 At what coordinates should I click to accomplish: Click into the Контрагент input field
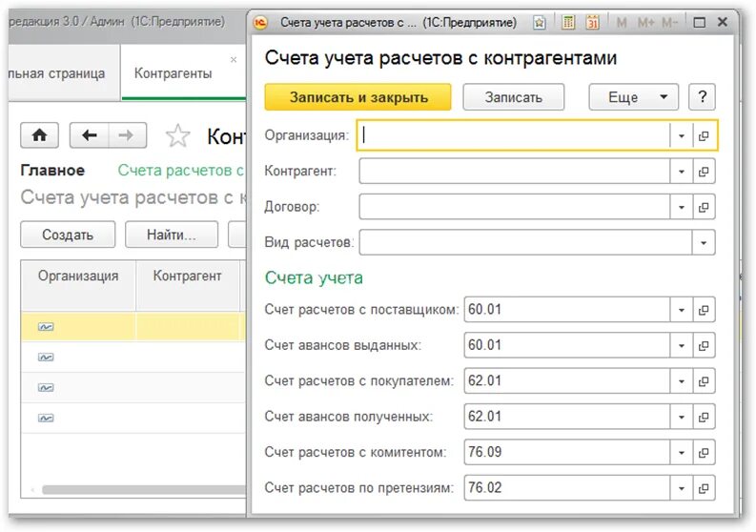pyautogui.click(x=515, y=172)
